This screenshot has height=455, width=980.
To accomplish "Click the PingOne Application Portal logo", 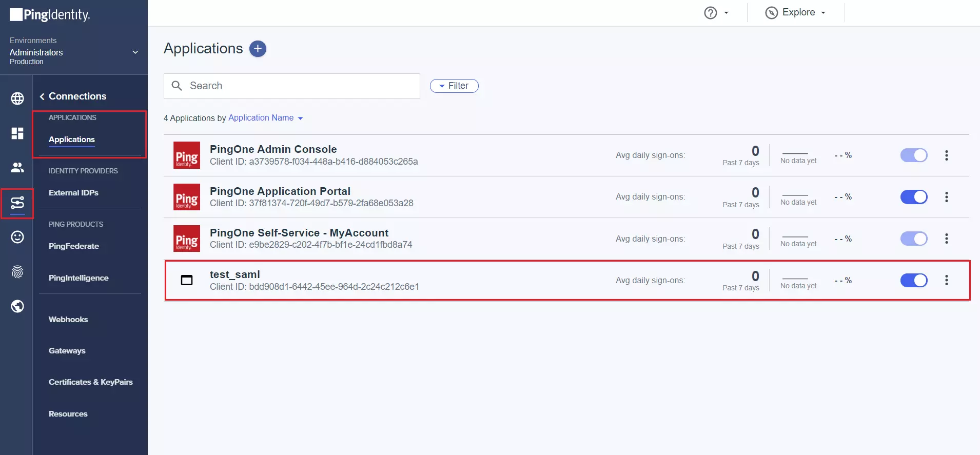I will pos(187,197).
